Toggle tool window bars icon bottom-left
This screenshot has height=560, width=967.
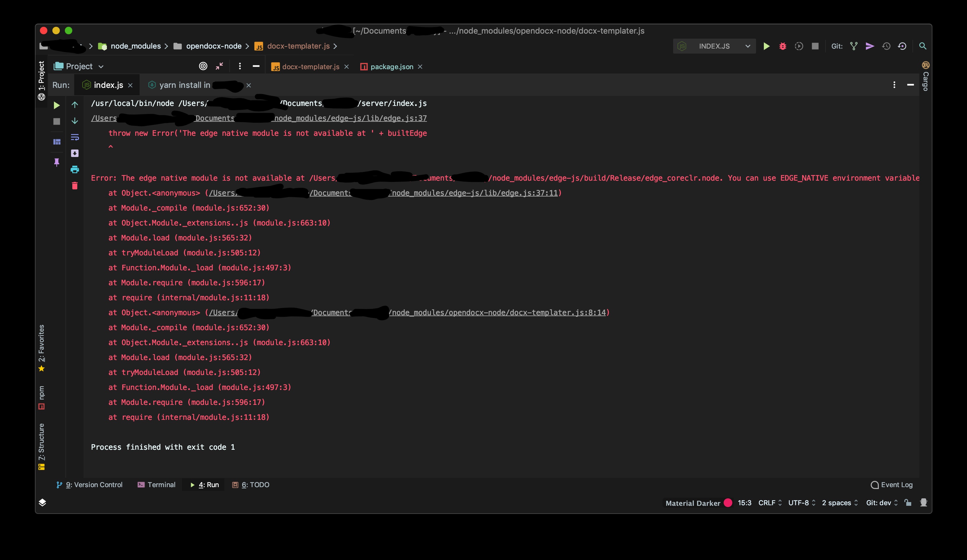pos(43,502)
